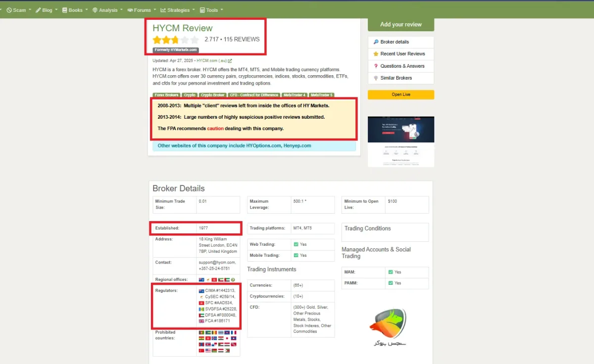This screenshot has width=594, height=364.
Task: Click the Tools calculator icon
Action: 202,10
